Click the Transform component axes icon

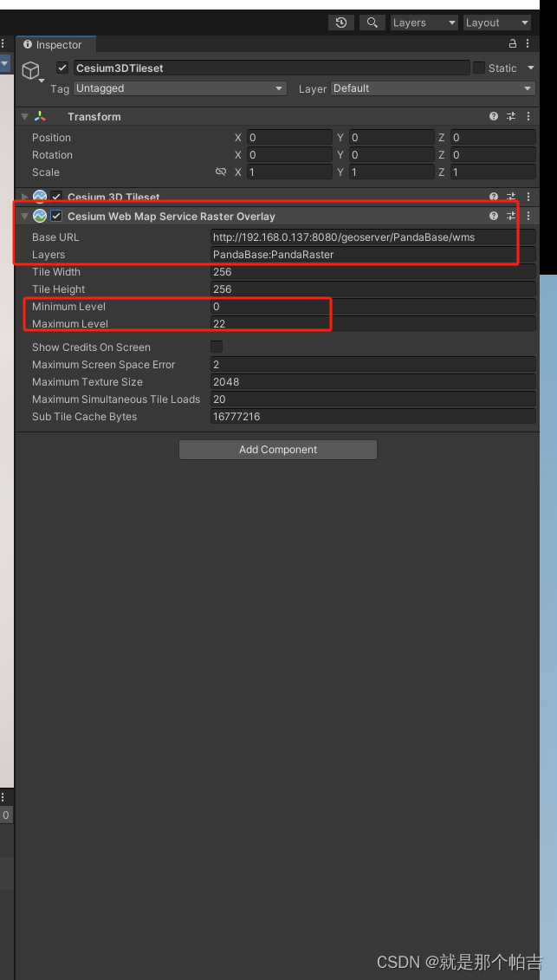click(x=40, y=116)
